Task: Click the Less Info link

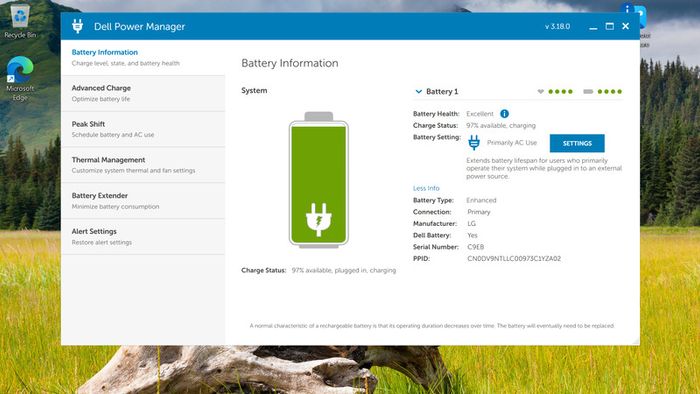Action: 426,188
